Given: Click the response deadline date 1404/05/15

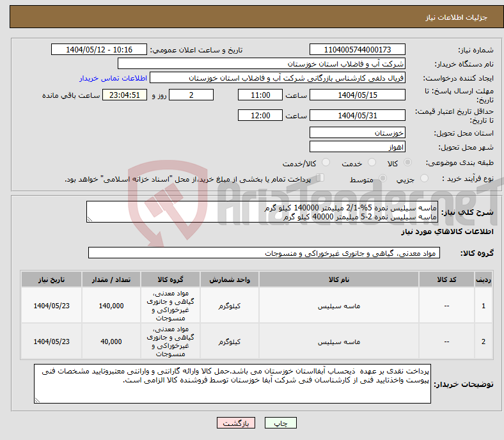Looking at the screenshot, I should click(357, 95).
